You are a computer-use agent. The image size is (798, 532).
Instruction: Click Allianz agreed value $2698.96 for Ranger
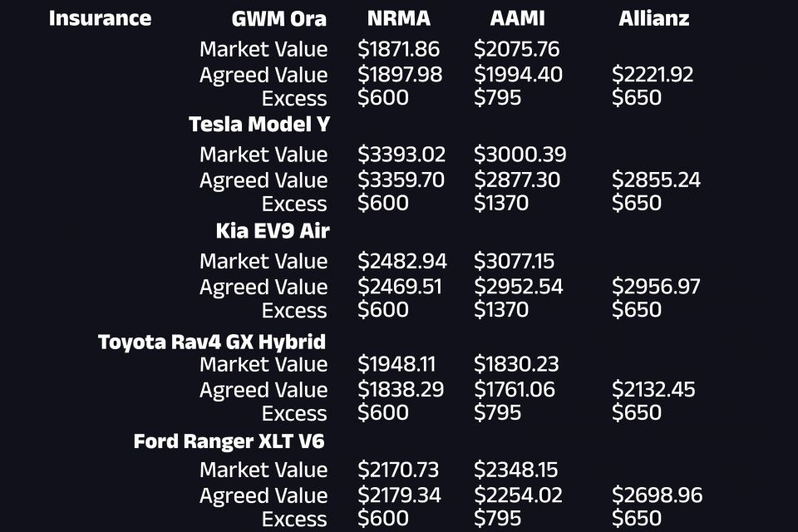click(657, 495)
